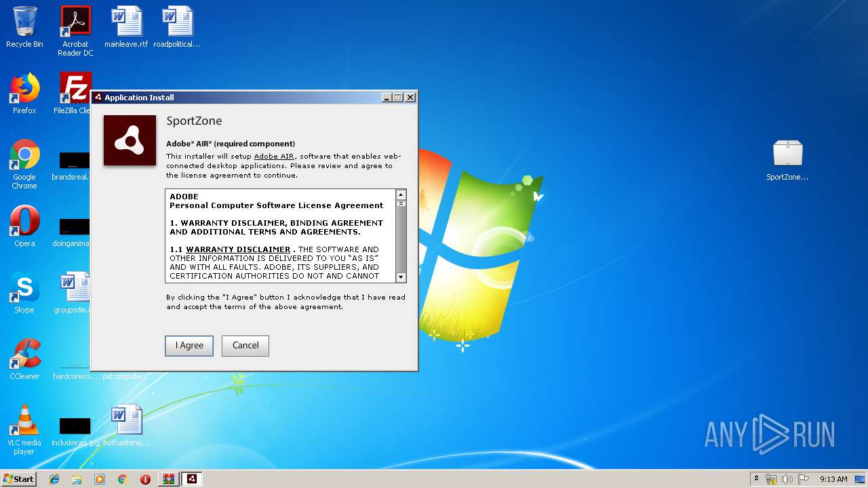The image size is (868, 488).
Task: Select the Firefox desktop shortcut
Action: (24, 94)
